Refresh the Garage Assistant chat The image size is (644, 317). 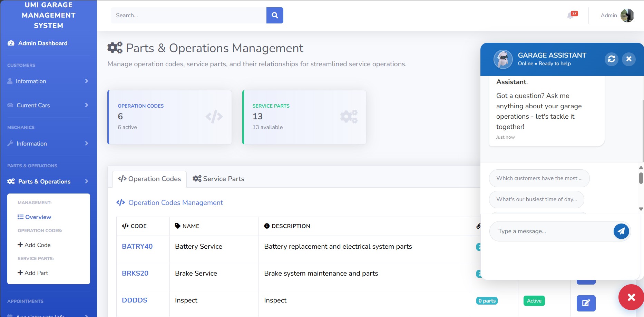tap(611, 59)
